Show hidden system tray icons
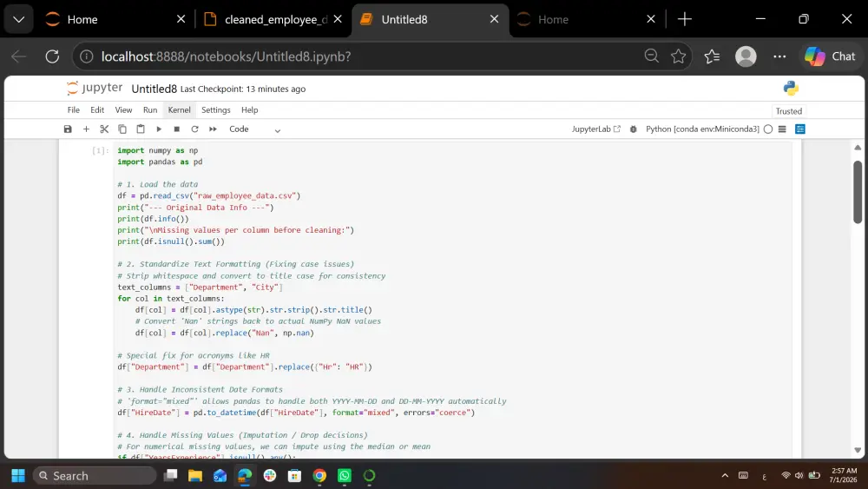868x489 pixels. (x=725, y=476)
